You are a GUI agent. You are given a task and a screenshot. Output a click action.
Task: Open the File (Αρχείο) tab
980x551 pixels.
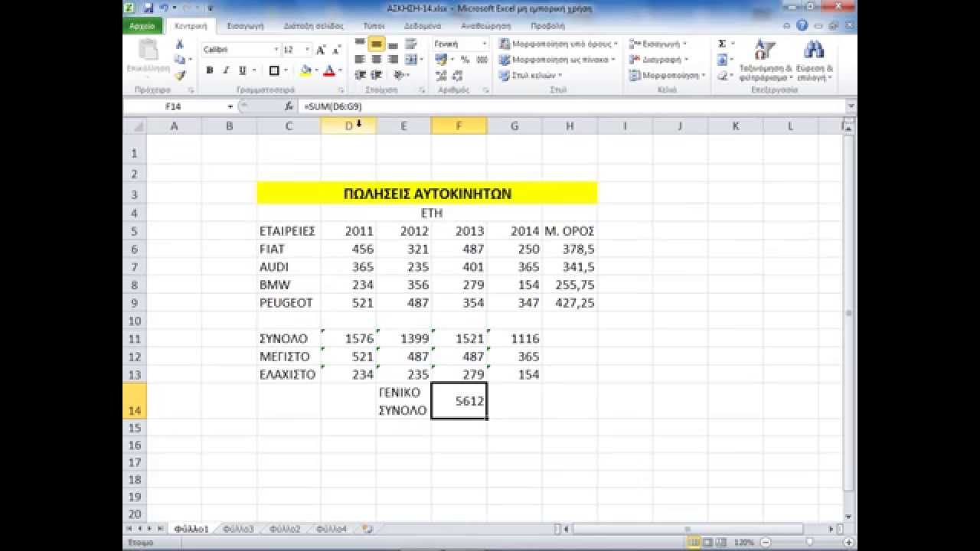[142, 25]
